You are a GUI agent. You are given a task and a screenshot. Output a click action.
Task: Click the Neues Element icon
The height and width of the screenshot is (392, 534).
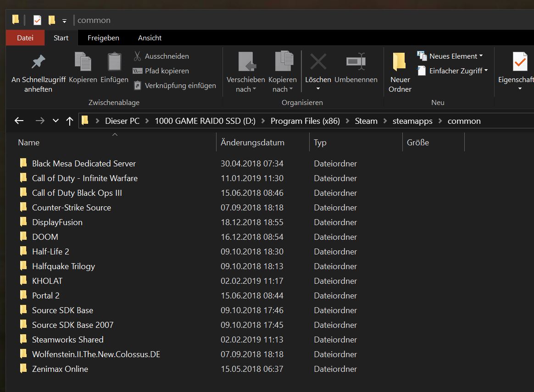pos(422,56)
